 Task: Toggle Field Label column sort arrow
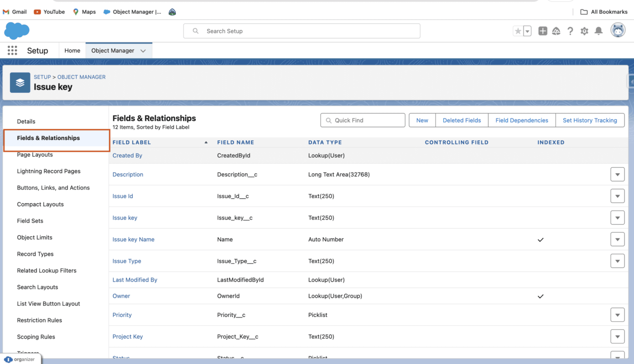pyautogui.click(x=206, y=142)
